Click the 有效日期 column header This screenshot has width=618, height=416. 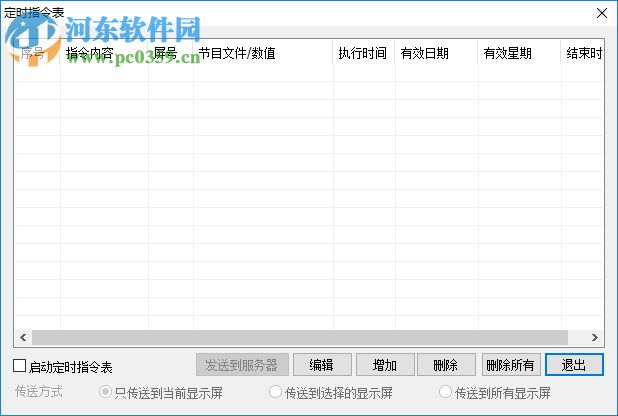click(437, 53)
